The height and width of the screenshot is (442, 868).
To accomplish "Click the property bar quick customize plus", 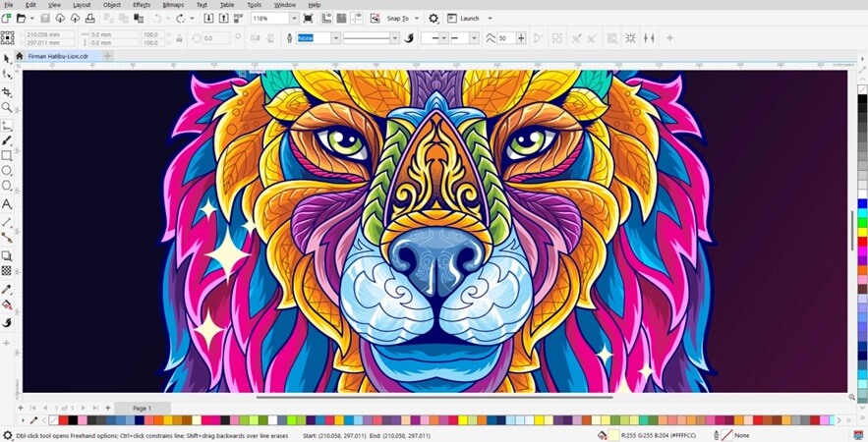I will tap(669, 38).
